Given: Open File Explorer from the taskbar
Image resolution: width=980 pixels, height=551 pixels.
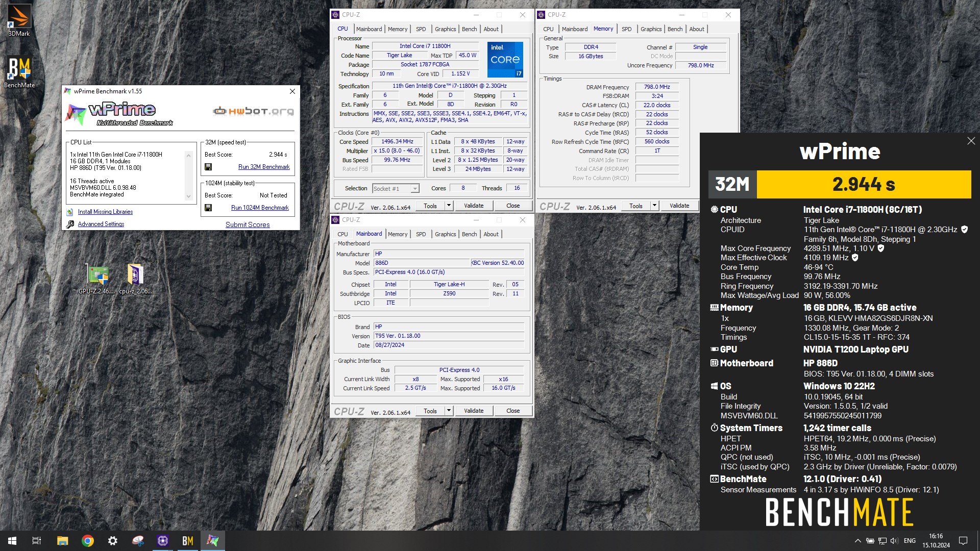Looking at the screenshot, I should (62, 541).
